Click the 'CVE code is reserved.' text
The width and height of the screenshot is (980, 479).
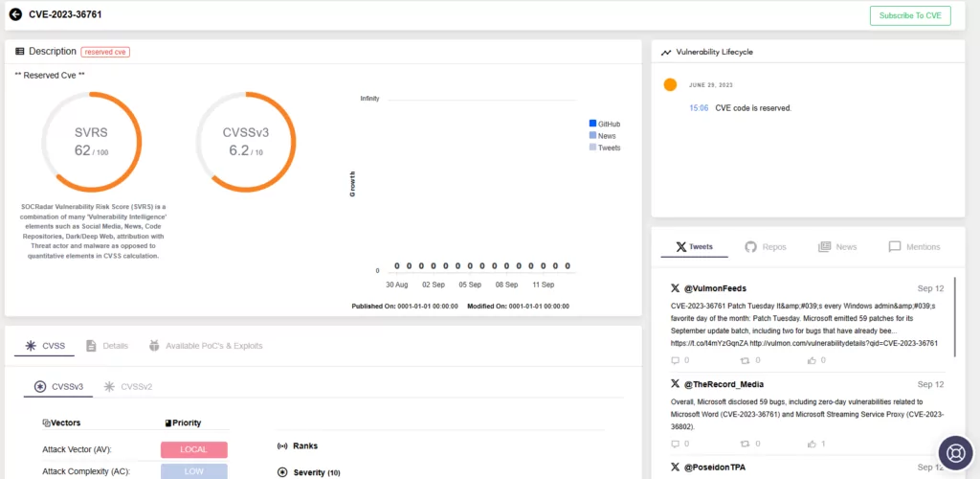pyautogui.click(x=753, y=108)
